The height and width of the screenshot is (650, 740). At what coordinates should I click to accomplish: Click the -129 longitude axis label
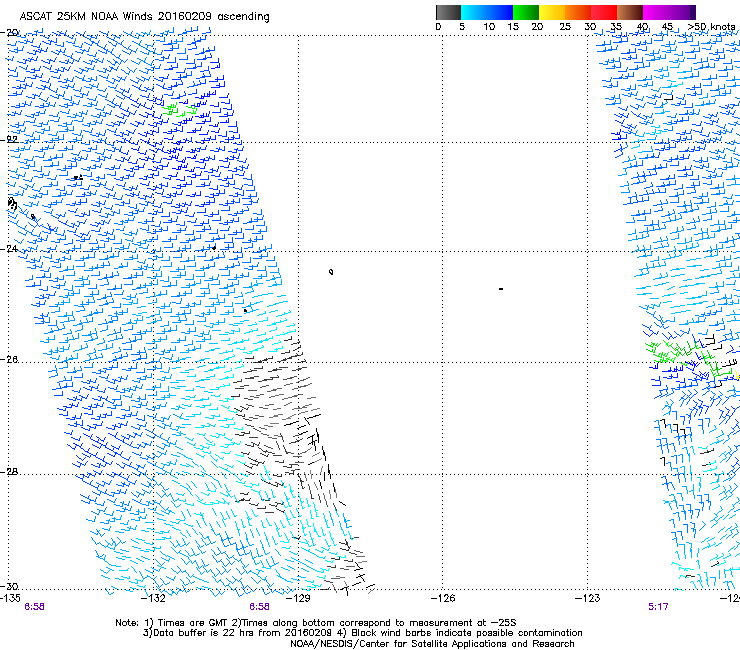tap(298, 599)
